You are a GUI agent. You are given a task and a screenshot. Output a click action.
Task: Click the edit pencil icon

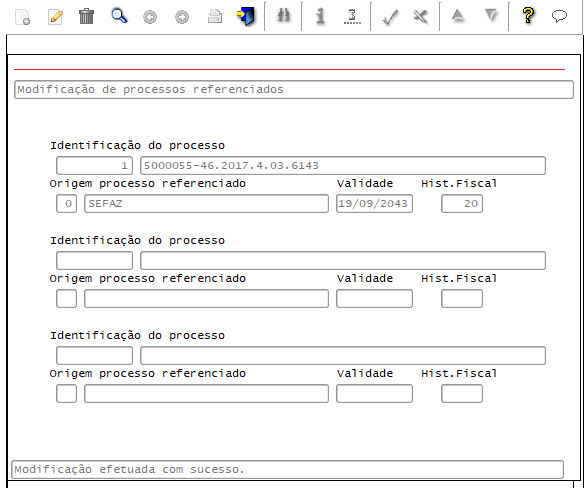(55, 17)
